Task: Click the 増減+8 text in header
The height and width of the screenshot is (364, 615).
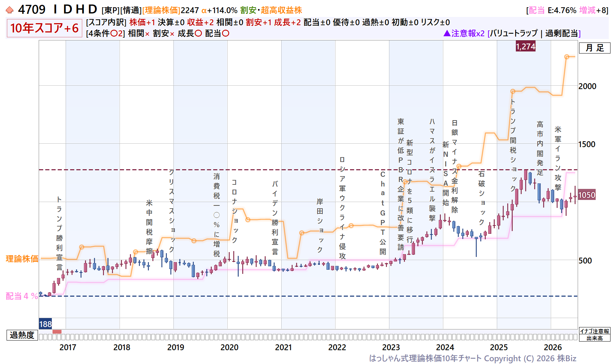Action: click(x=593, y=10)
